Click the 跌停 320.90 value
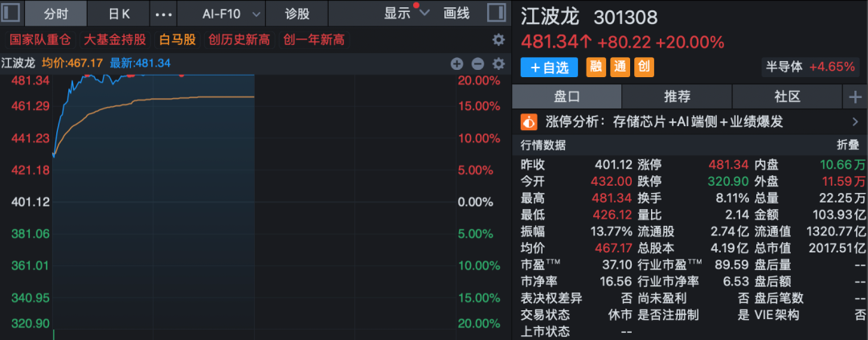This screenshot has width=868, height=340. pos(730,181)
